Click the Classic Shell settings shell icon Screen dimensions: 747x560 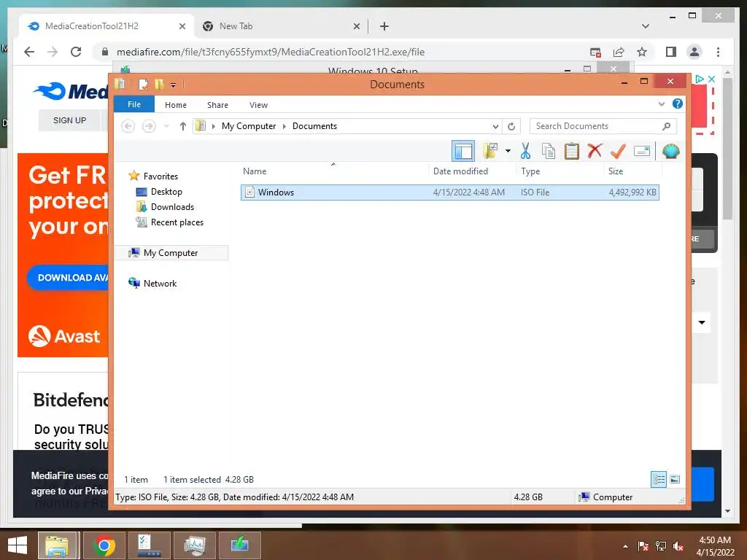click(x=671, y=152)
